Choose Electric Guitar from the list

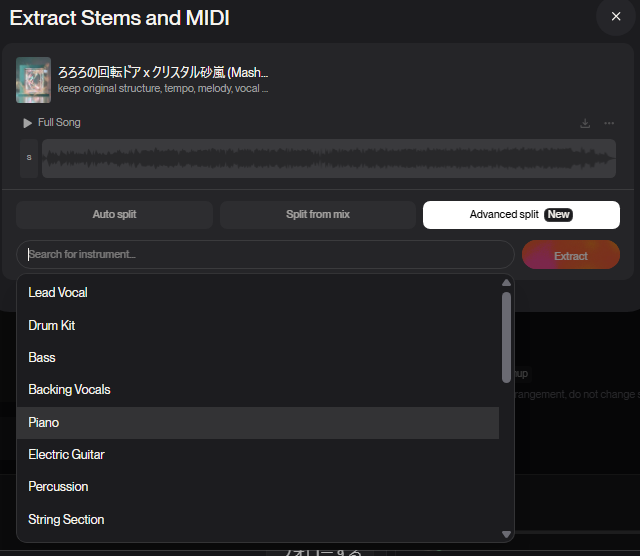point(258,454)
